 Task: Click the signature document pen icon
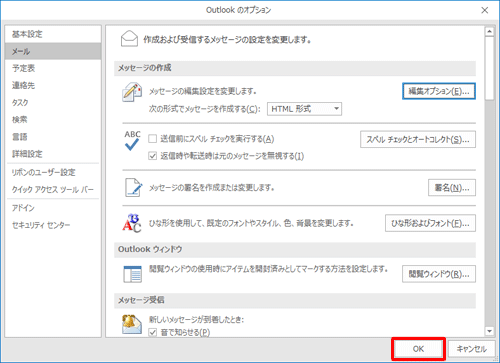pyautogui.click(x=133, y=187)
